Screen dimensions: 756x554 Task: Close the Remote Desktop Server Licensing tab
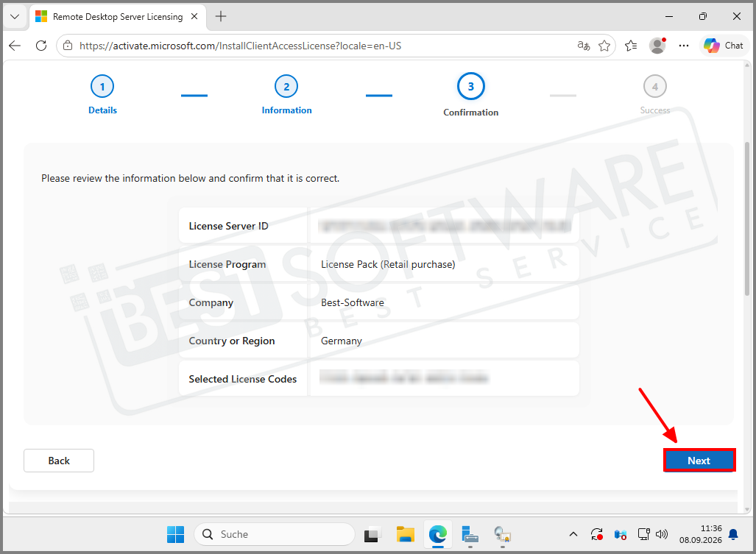coord(194,16)
